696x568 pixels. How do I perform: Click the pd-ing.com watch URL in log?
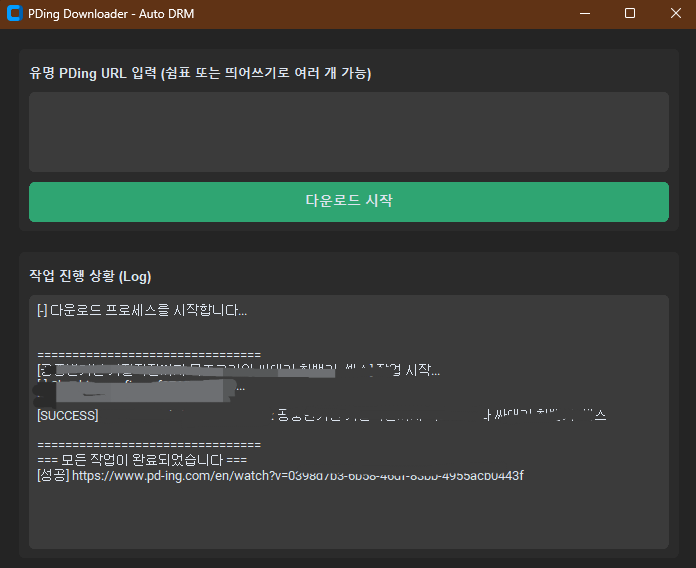[x=297, y=476]
